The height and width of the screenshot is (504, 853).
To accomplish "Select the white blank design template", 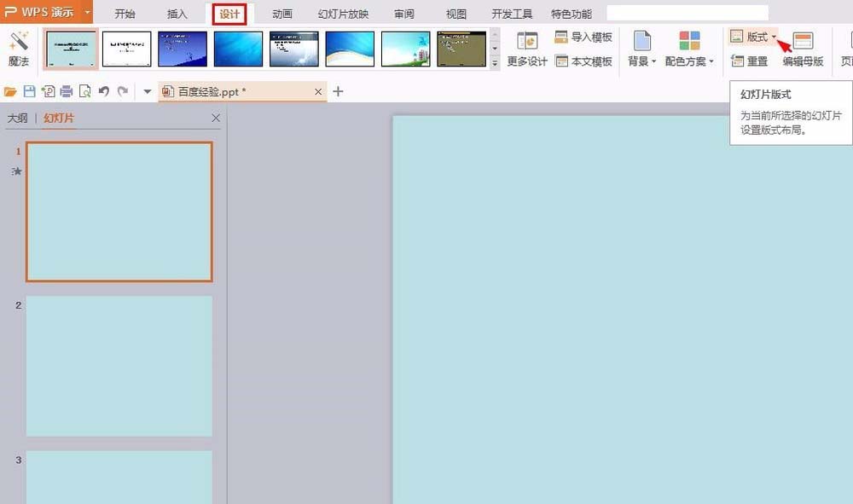I will click(x=127, y=49).
